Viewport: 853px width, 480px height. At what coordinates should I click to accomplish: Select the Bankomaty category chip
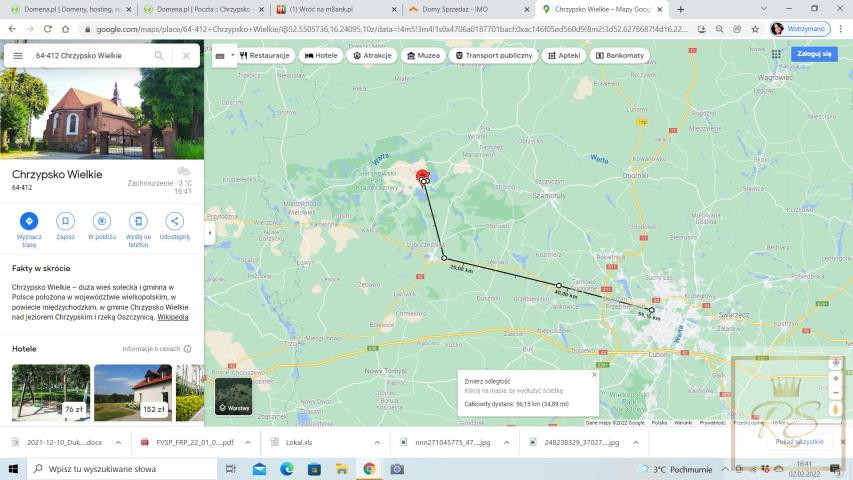pos(620,56)
